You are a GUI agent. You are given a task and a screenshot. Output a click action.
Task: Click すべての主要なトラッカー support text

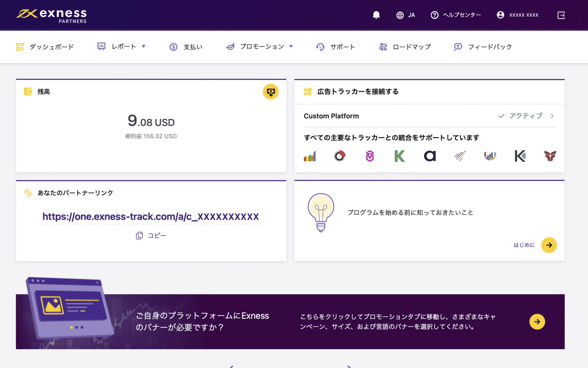[x=391, y=138]
